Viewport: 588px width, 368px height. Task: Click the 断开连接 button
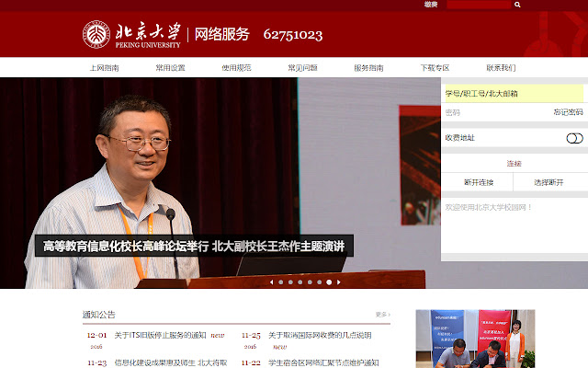click(x=479, y=182)
